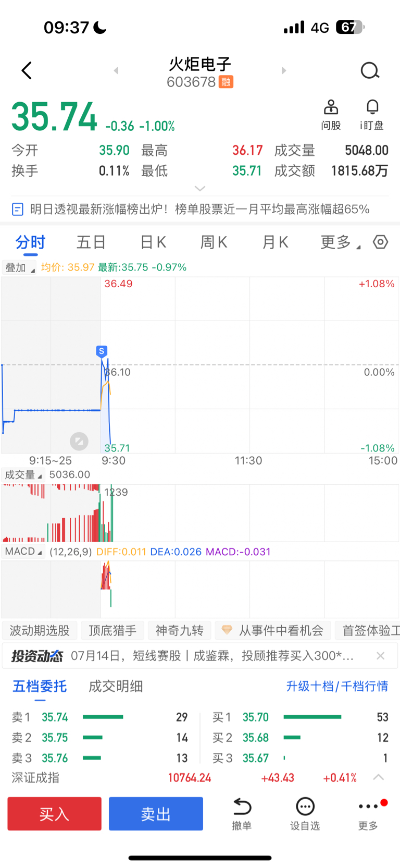Open the 成交量 indicator dropdown
Screen dimensions: 400x868
23,475
